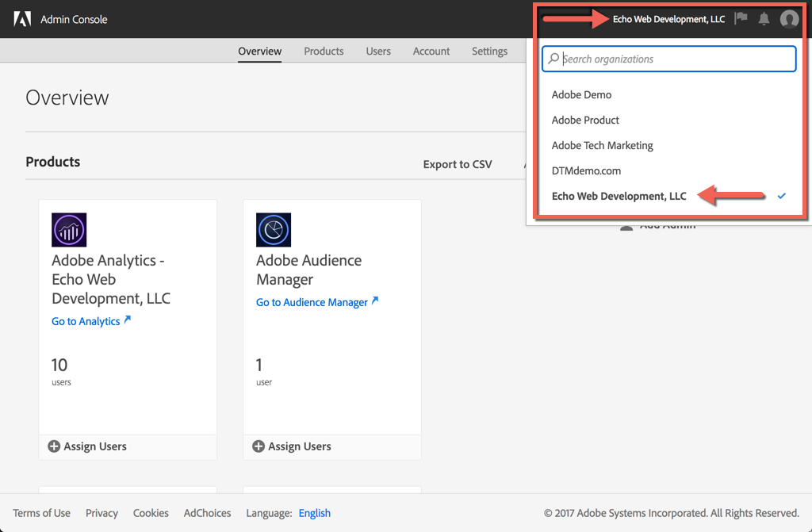Open the AdChoices footer link

pos(207,513)
